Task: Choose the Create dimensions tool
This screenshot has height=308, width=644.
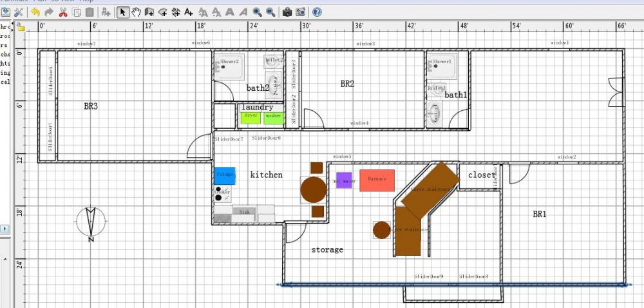Action: tap(176, 12)
